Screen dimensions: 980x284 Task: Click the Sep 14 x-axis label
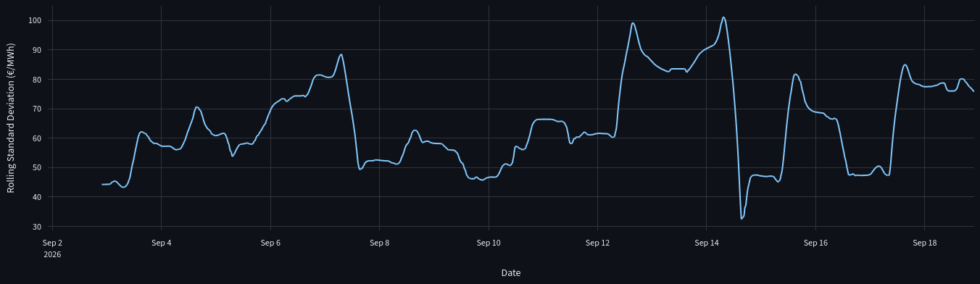click(707, 243)
